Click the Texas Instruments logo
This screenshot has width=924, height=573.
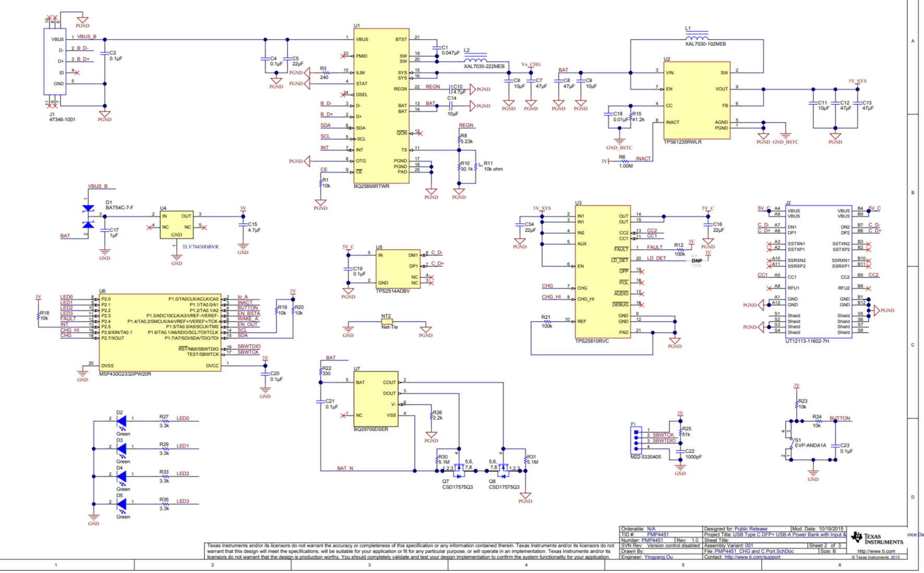coord(877,538)
